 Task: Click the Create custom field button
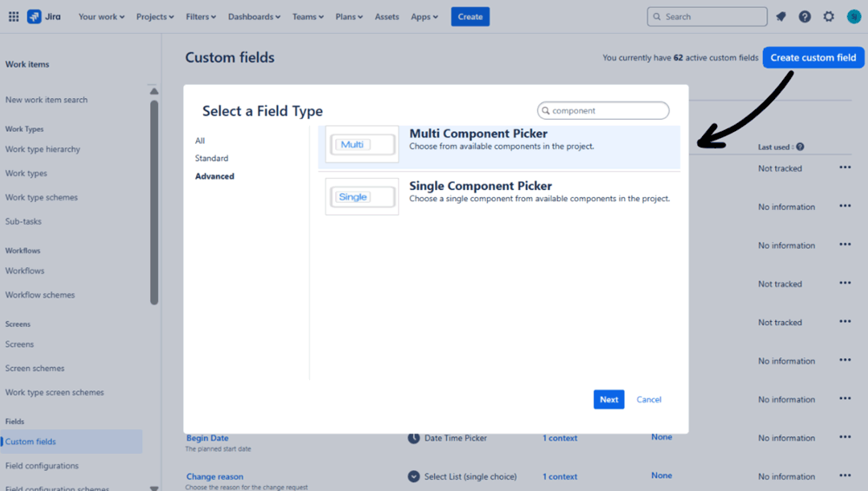[x=813, y=58]
